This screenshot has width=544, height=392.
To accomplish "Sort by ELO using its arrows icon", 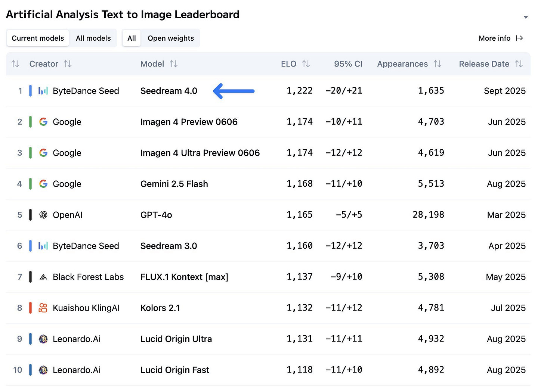I will [x=306, y=64].
